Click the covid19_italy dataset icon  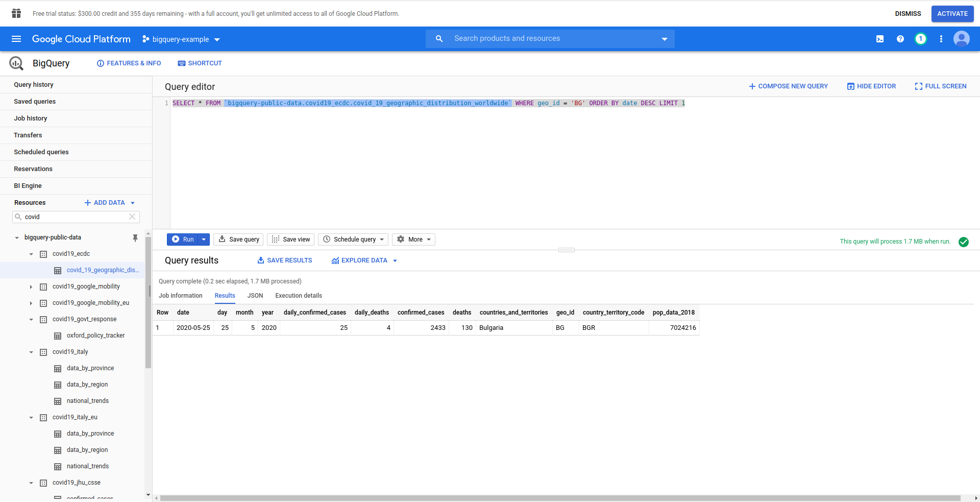click(43, 352)
